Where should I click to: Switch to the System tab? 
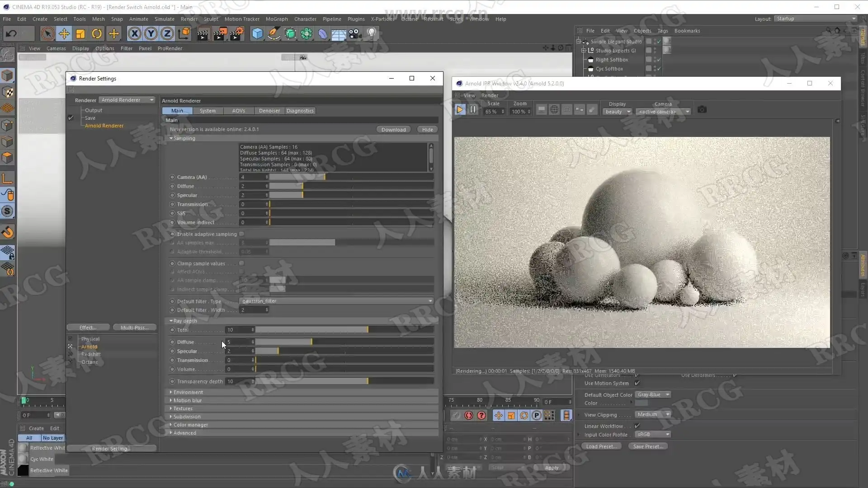click(x=208, y=111)
